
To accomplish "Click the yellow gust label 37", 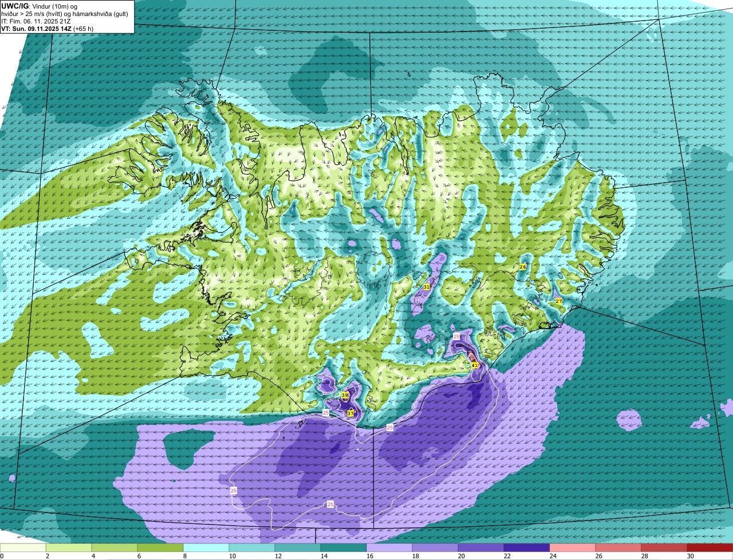I will click(350, 413).
